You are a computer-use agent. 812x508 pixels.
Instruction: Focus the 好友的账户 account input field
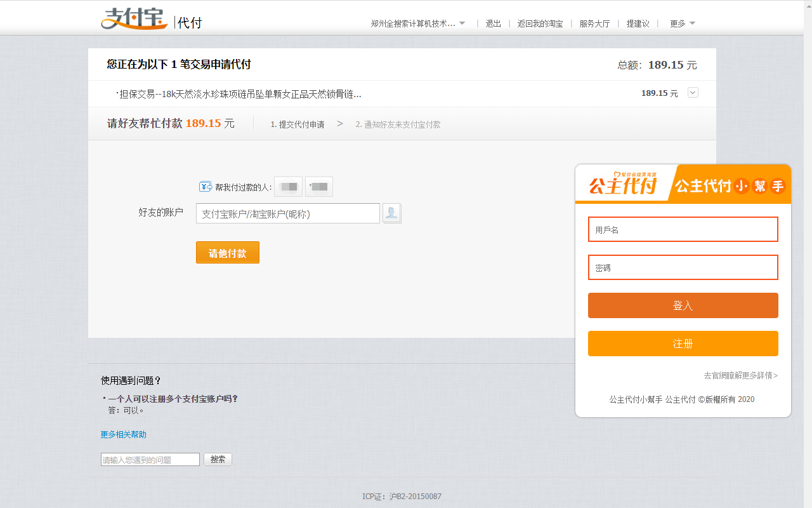click(288, 214)
